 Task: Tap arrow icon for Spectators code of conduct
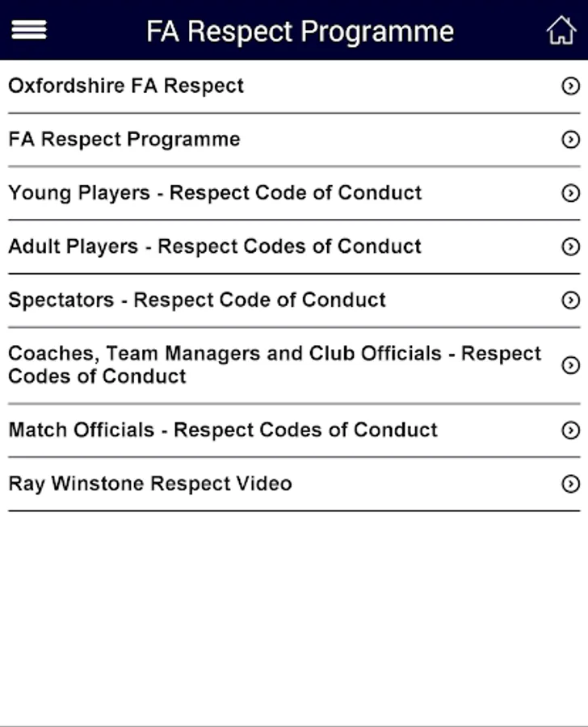tap(570, 300)
